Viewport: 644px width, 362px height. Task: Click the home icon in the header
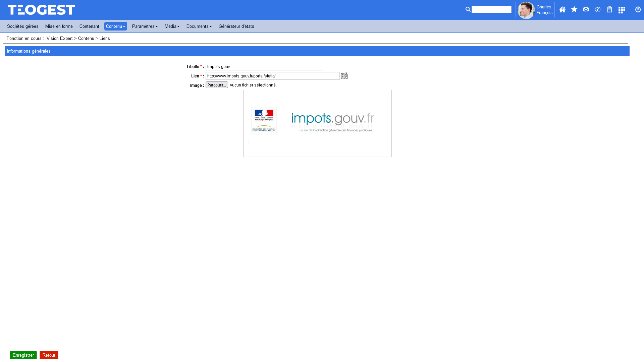[562, 10]
